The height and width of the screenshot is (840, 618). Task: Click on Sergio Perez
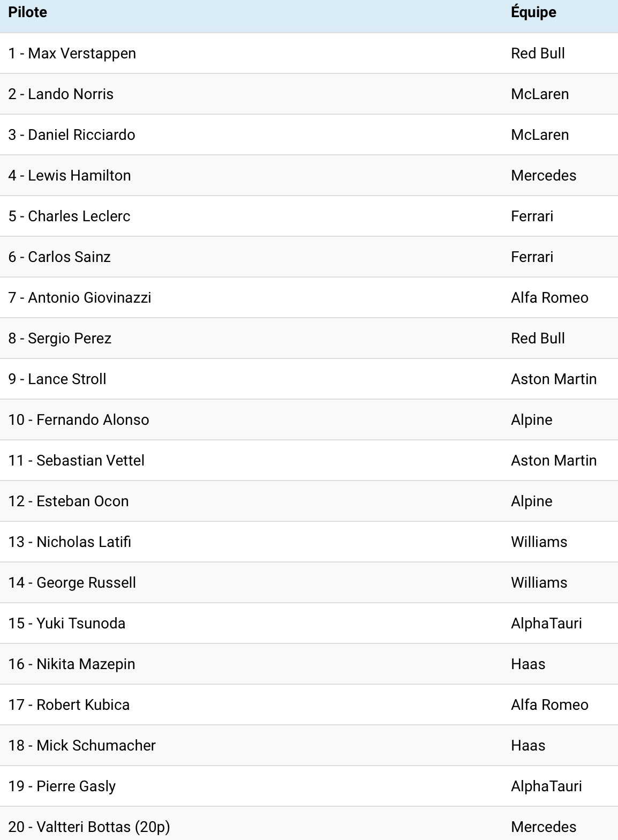click(x=60, y=339)
